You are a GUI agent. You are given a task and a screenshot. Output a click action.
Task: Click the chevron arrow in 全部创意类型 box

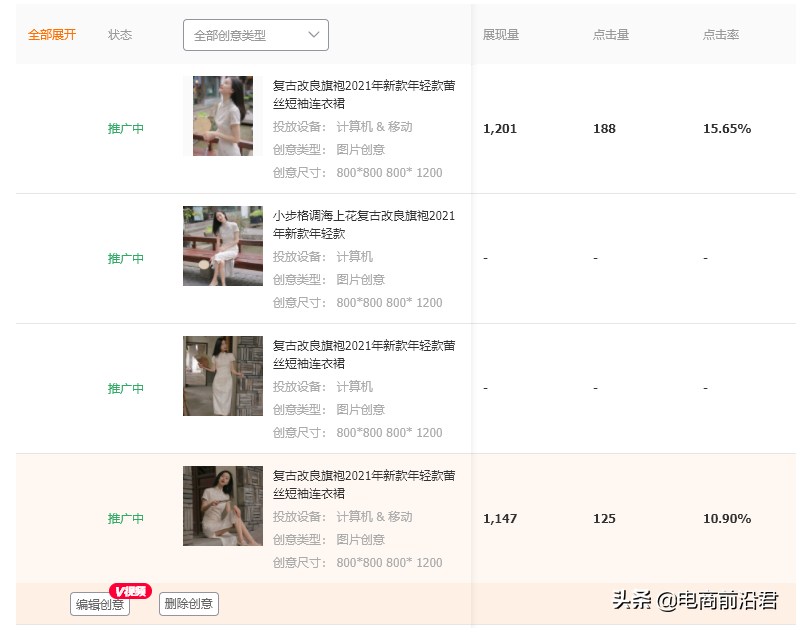314,35
